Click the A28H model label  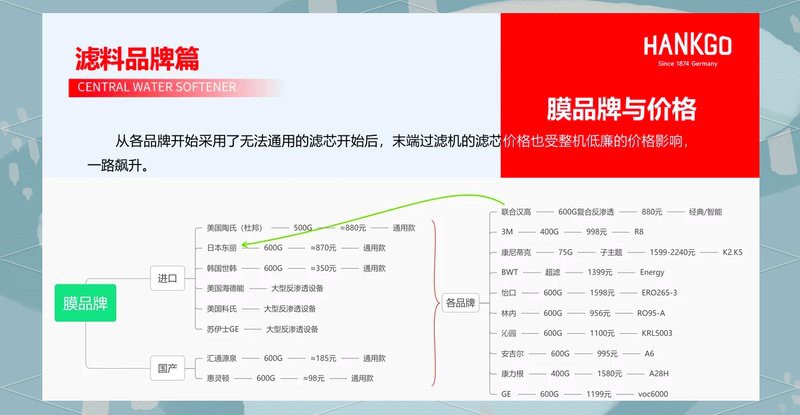pos(659,373)
